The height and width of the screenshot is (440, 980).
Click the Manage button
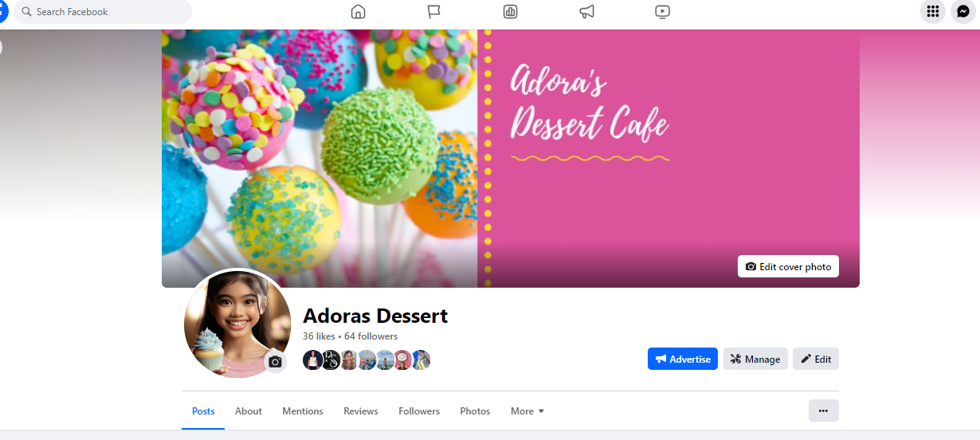point(755,359)
